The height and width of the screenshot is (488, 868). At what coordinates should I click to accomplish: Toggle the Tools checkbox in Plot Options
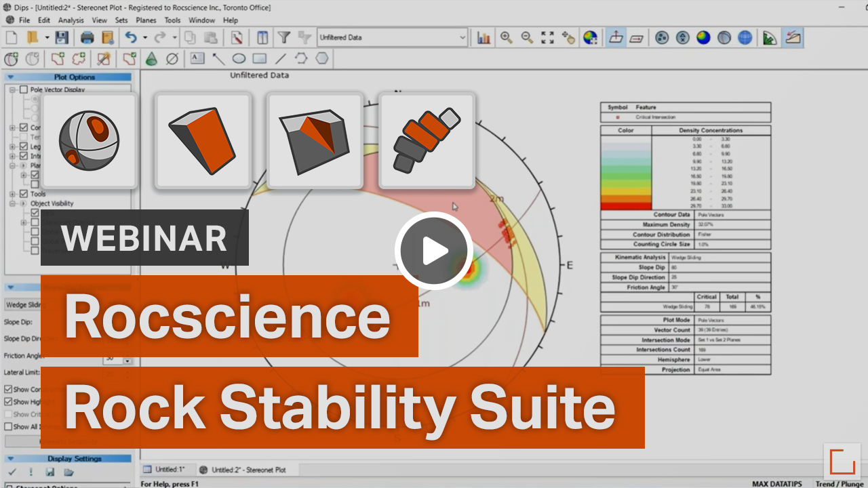click(24, 194)
